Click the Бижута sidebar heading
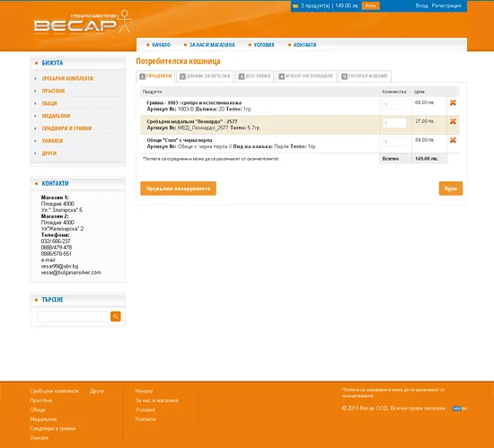494x448 pixels. [52, 63]
